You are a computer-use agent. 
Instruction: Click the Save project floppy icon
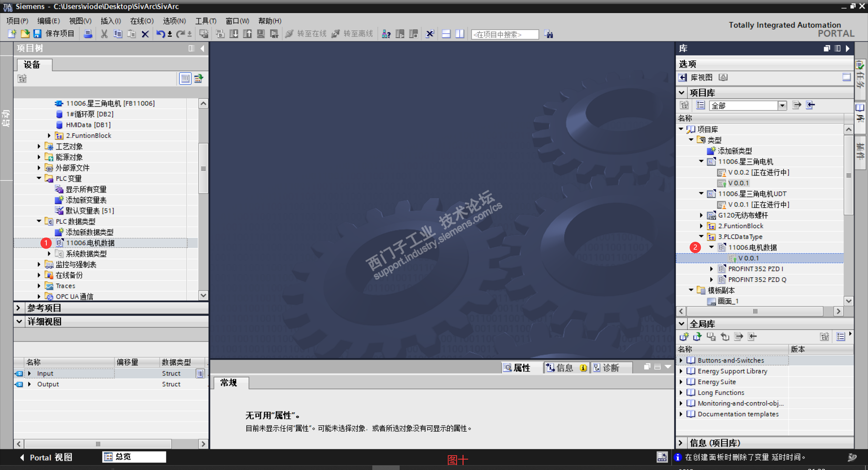(37, 34)
